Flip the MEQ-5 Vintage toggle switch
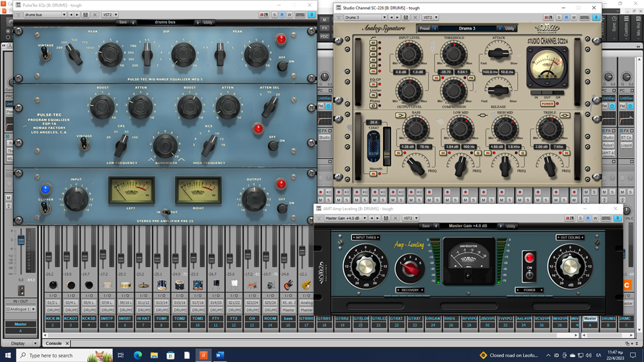 click(x=44, y=54)
